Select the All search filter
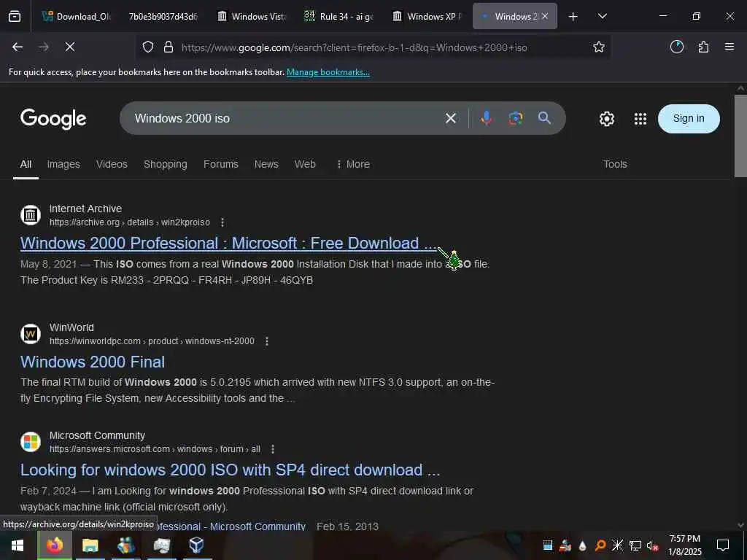Image resolution: width=747 pixels, height=560 pixels. 26,164
